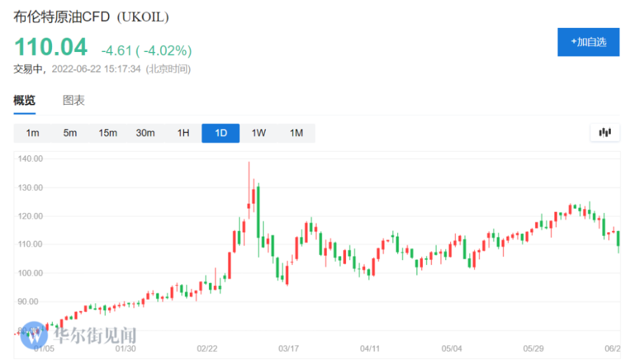The width and height of the screenshot is (635, 364).
Task: Click the 03/17 date axis label
Action: coord(288,349)
